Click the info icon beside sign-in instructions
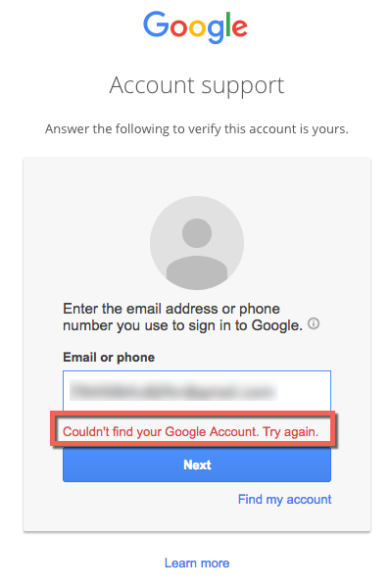Viewport: 390px width, 588px height. click(314, 323)
